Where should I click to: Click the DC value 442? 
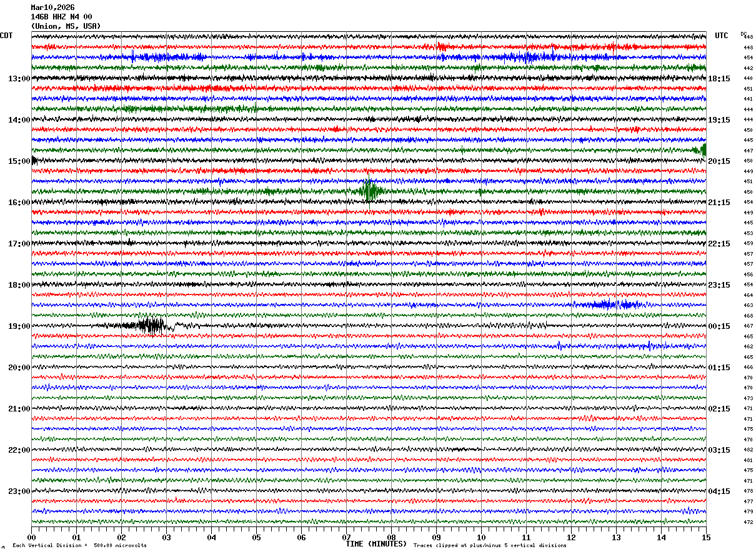point(748,68)
